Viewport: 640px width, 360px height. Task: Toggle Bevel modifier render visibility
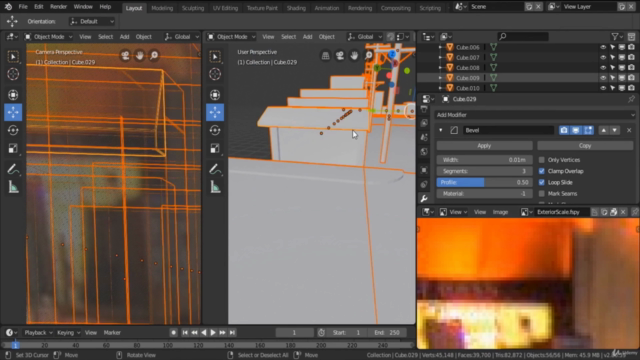pos(564,130)
